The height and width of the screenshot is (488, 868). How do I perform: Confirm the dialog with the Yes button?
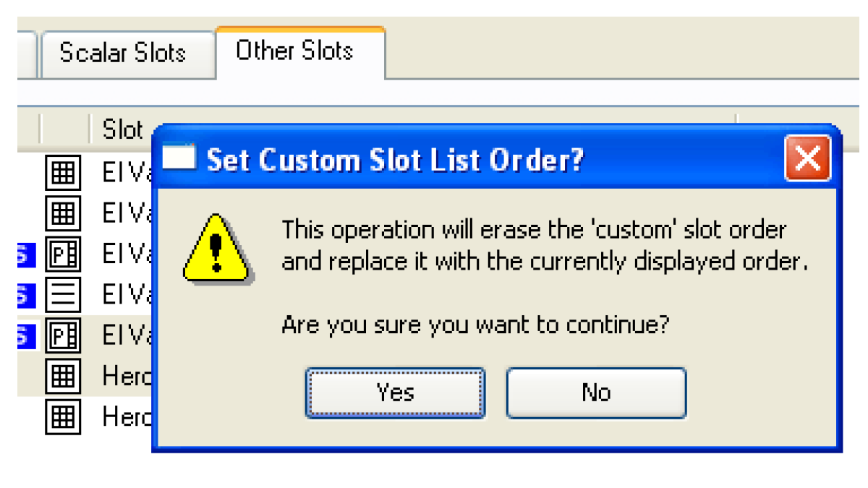(395, 393)
